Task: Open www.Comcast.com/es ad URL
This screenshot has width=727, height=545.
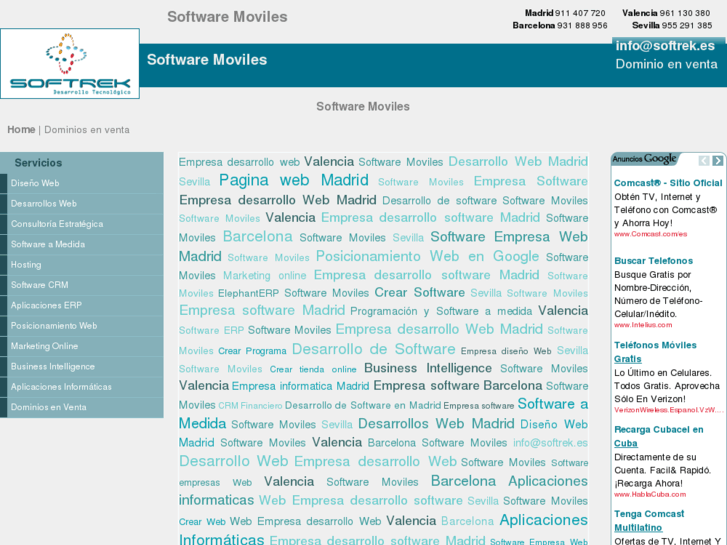Action: pyautogui.click(x=650, y=234)
